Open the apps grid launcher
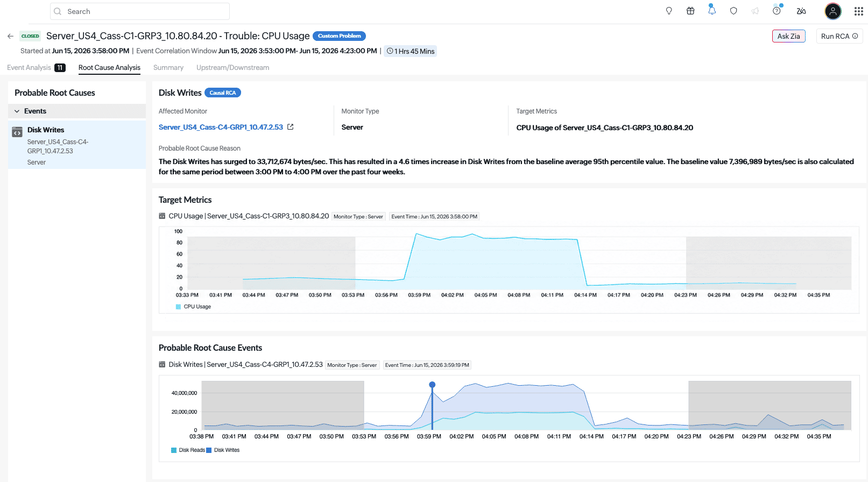This screenshot has height=482, width=868. click(859, 11)
